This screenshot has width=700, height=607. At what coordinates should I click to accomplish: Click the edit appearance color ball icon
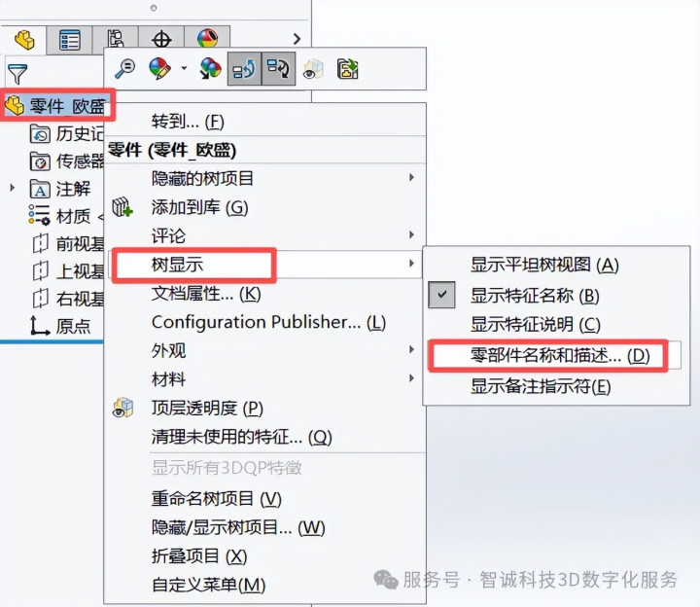[x=159, y=69]
